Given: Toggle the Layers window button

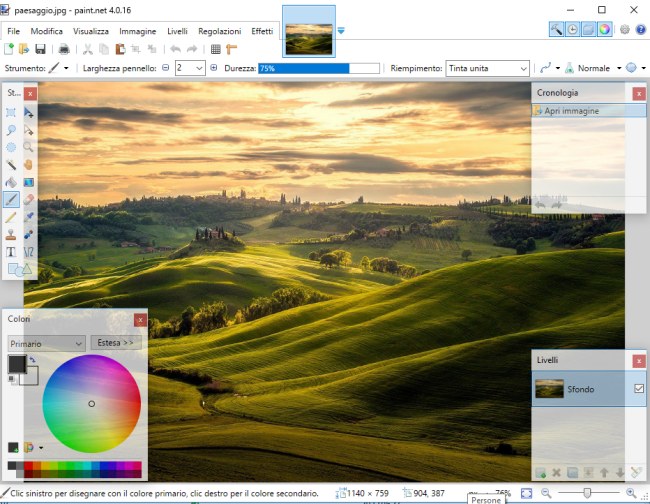Looking at the screenshot, I should click(x=589, y=29).
